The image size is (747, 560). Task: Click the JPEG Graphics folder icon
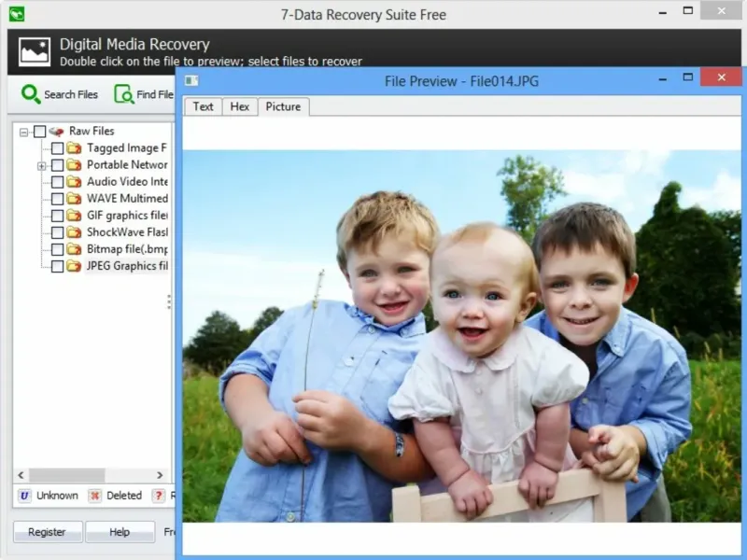click(x=74, y=266)
